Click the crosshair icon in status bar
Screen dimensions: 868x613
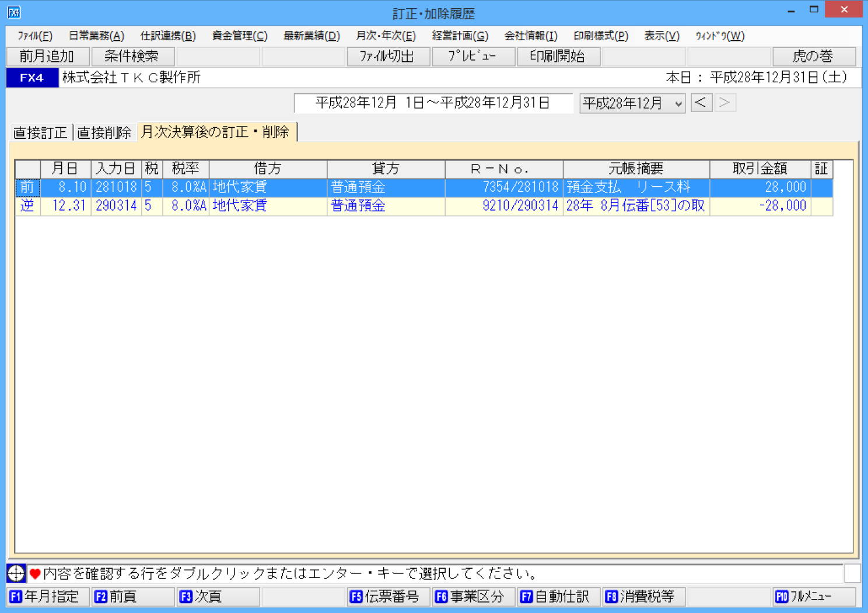tap(16, 573)
